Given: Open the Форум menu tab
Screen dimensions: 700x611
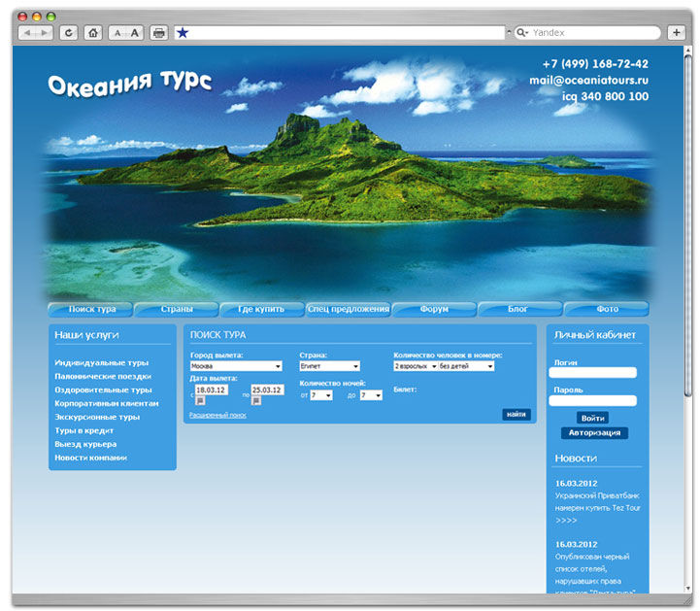Looking at the screenshot, I should pos(434,309).
